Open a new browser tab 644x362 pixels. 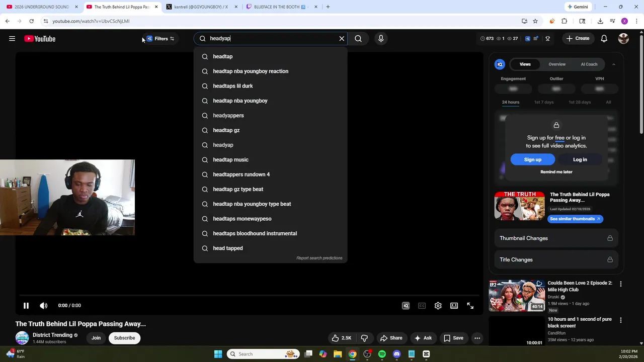pos(328,7)
